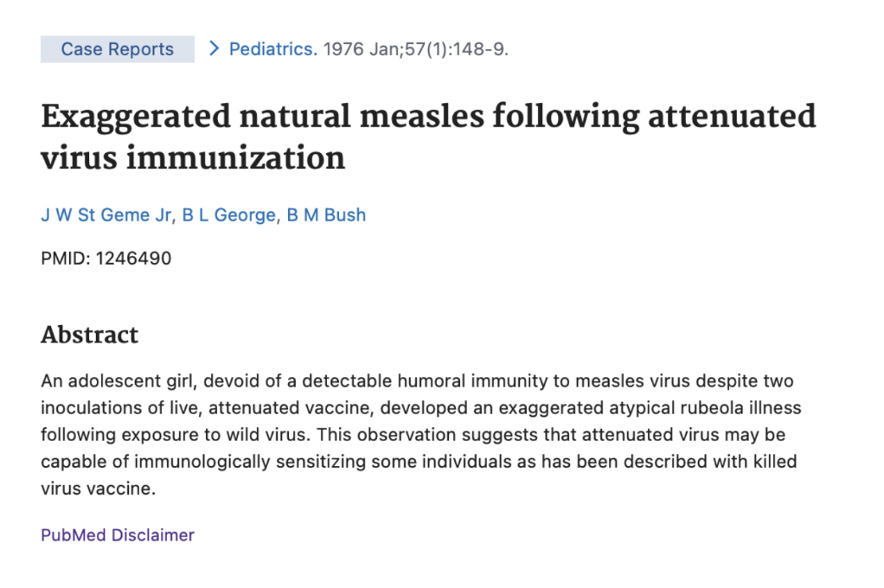Open author B L George link
Screen dimensions: 884x588
[x=229, y=214]
